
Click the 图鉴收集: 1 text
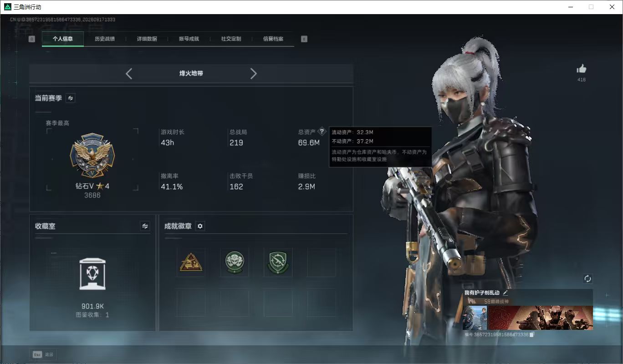[92, 315]
